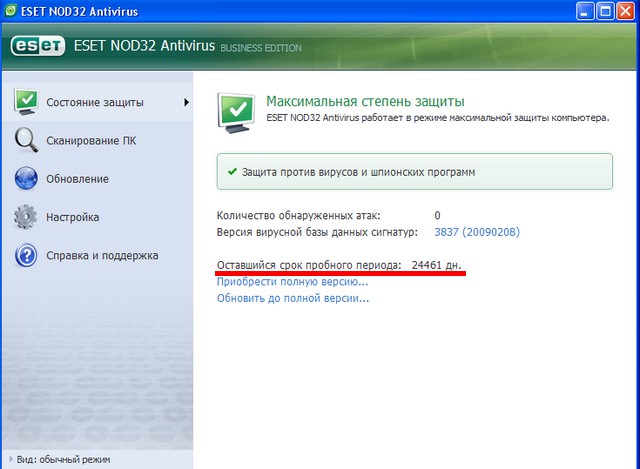Follow the Приобрести полную версию link
This screenshot has height=469, width=640.
(292, 281)
